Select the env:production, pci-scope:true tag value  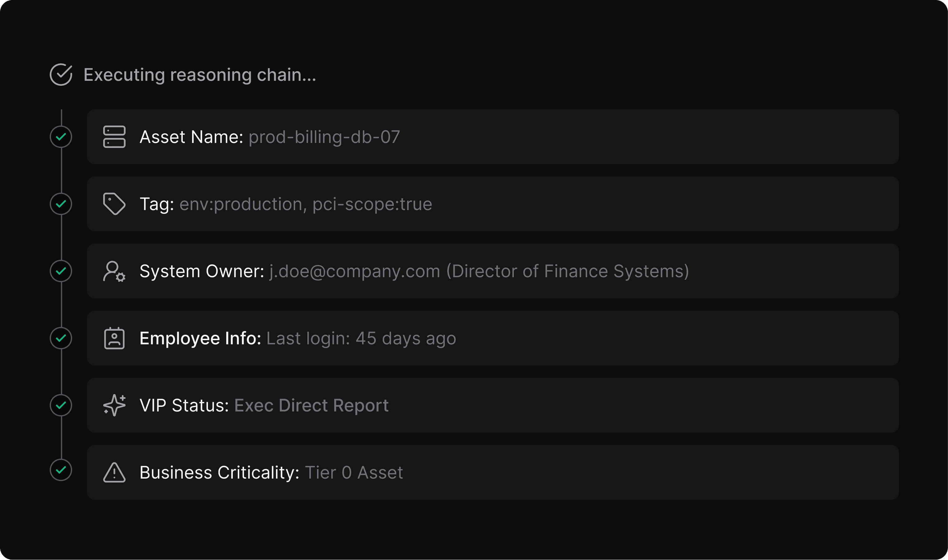pos(306,204)
